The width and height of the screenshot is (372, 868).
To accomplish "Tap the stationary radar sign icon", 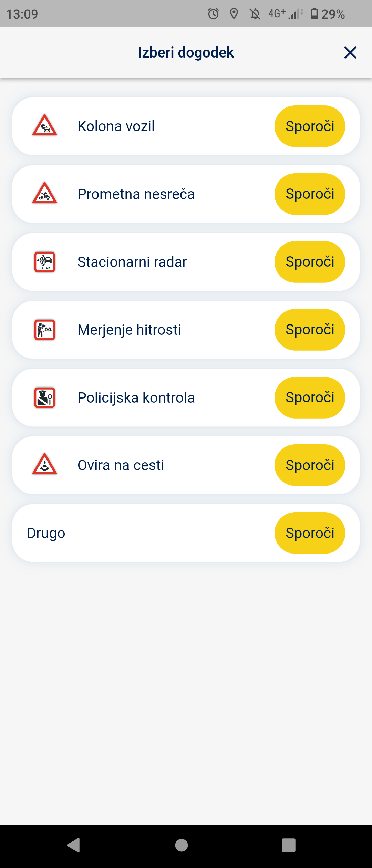I will tap(44, 262).
